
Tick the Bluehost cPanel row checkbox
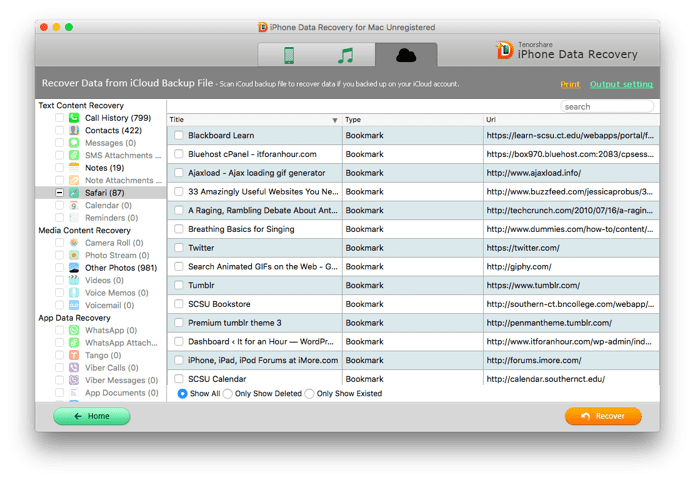pos(179,154)
